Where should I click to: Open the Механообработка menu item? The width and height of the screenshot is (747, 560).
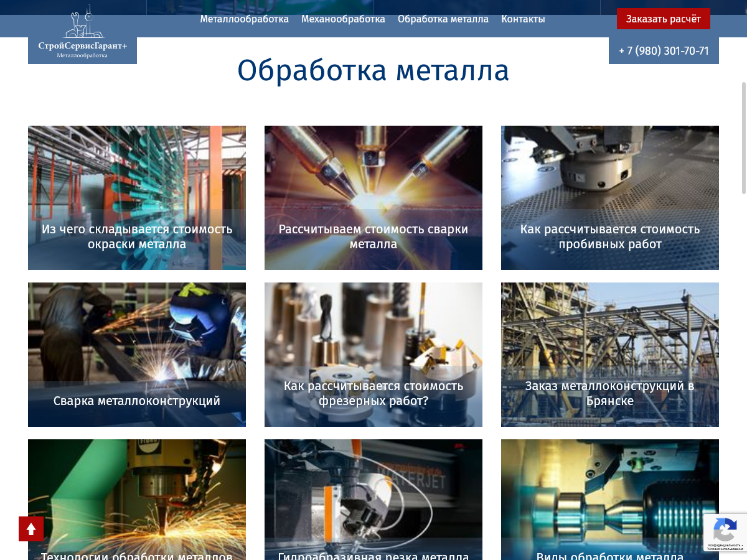(x=343, y=19)
